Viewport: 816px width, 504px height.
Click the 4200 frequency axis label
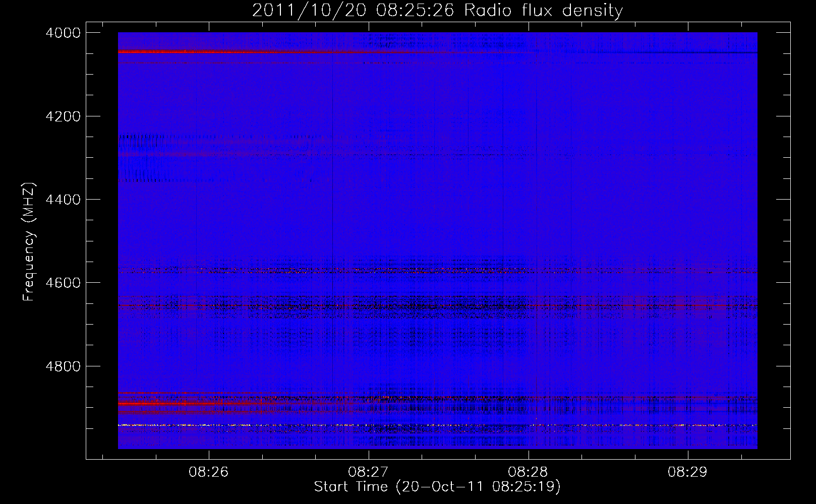coord(63,116)
